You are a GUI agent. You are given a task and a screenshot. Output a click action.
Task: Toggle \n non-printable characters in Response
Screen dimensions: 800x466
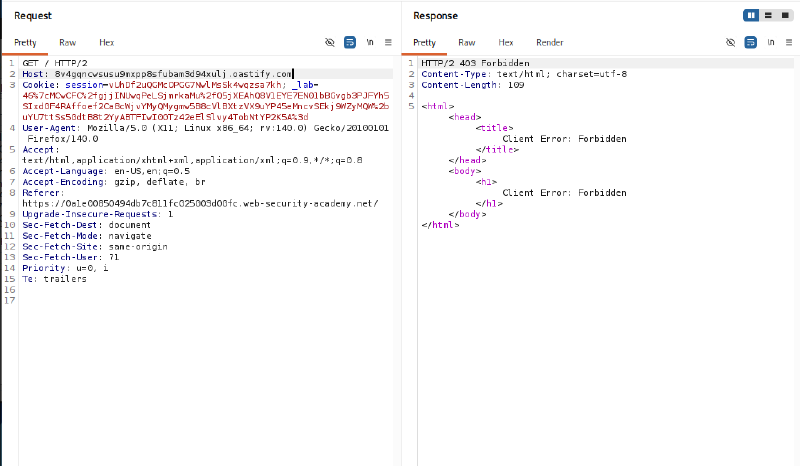point(771,42)
